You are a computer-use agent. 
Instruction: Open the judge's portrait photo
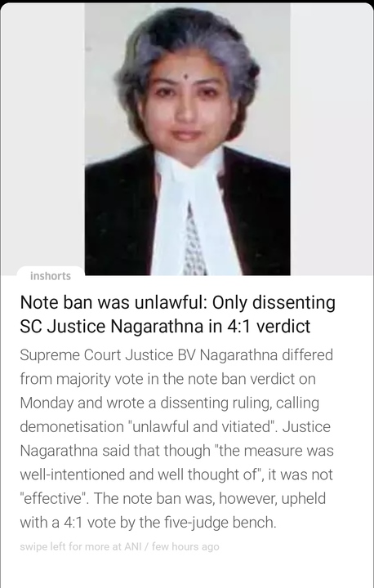pyautogui.click(x=187, y=139)
